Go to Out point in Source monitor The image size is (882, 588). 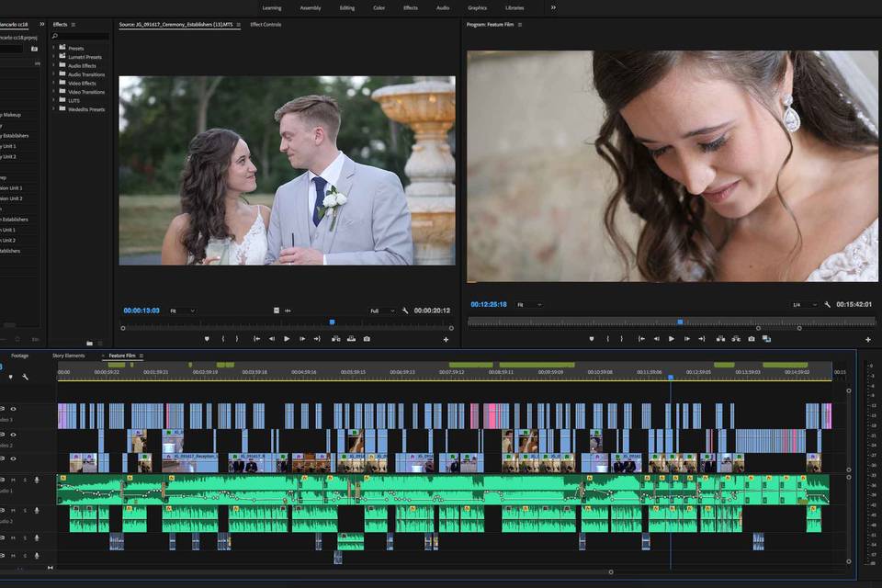317,339
